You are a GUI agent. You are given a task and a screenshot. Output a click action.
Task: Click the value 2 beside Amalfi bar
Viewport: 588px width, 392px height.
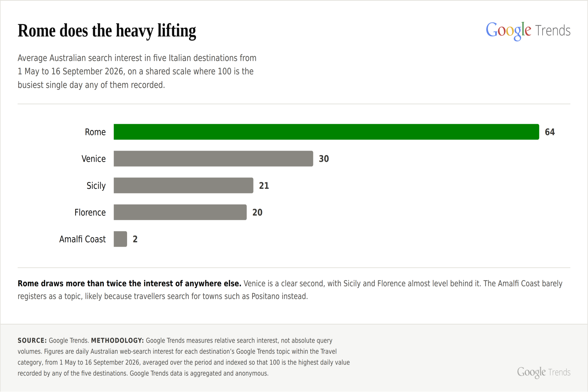coord(135,239)
